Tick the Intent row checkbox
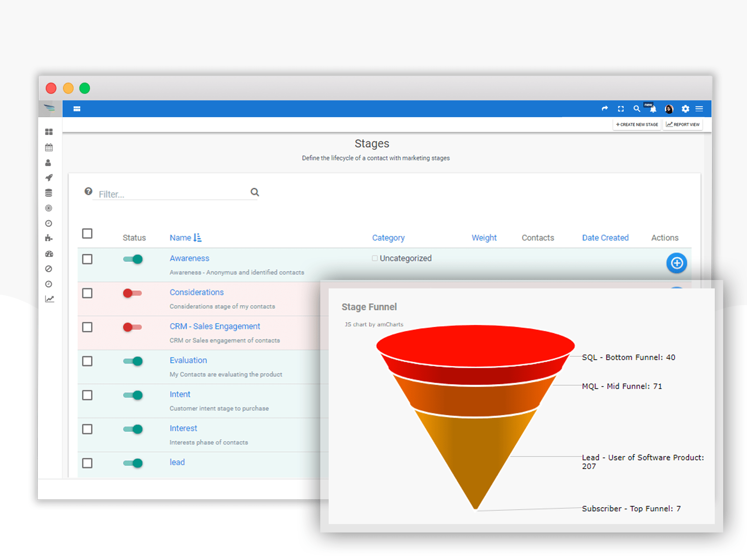Image resolution: width=747 pixels, height=560 pixels. click(x=87, y=395)
